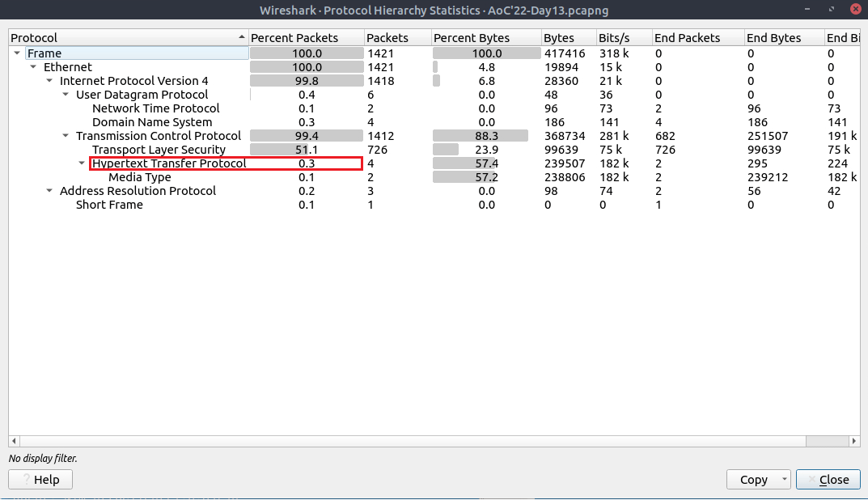This screenshot has width=868, height=500.
Task: Select the Short Frame row
Action: pyautogui.click(x=434, y=205)
